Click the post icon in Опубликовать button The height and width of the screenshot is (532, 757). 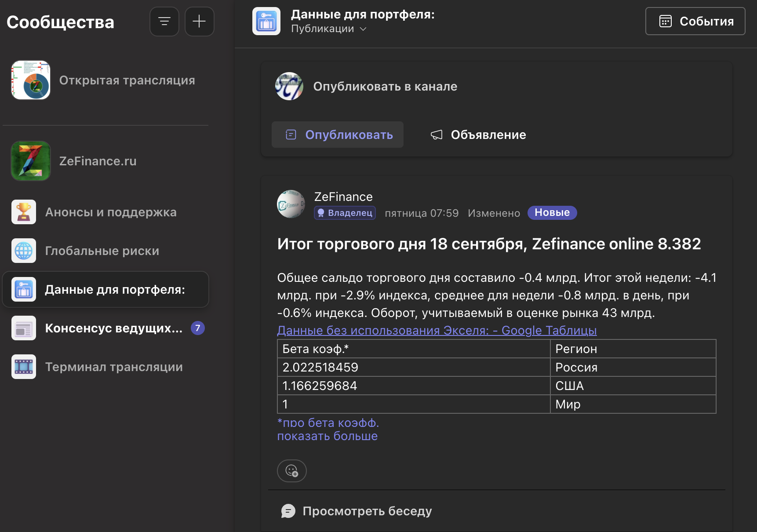point(291,135)
